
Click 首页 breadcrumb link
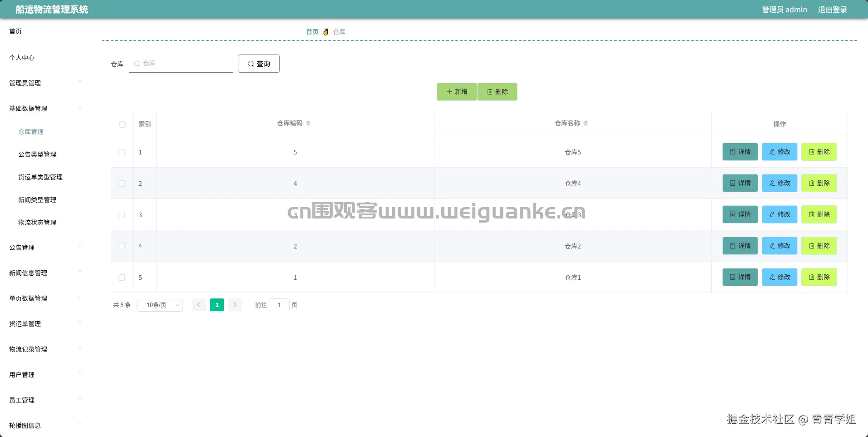coord(312,32)
